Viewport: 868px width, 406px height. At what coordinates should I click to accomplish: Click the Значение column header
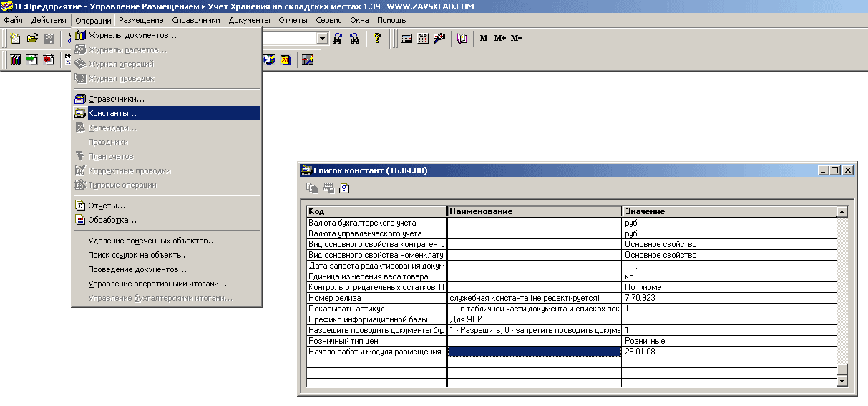click(728, 211)
